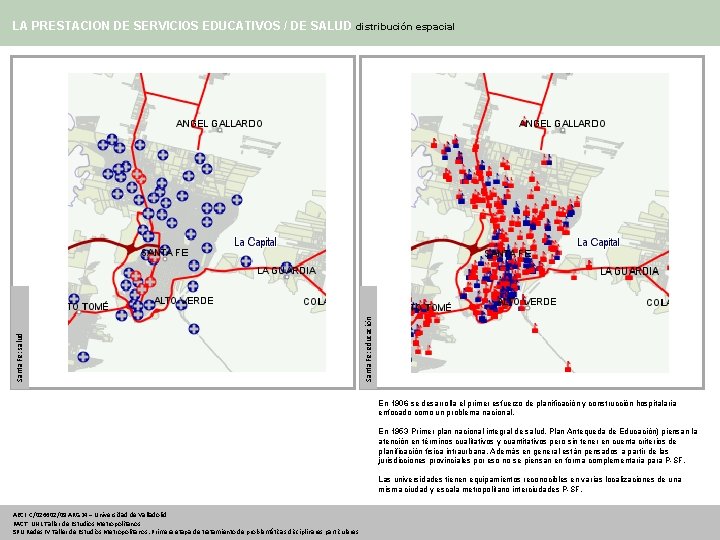Screen dimensions: 720x540
Task: Click the ANGEL GALLARDO label on the educación map
Action: (x=562, y=124)
